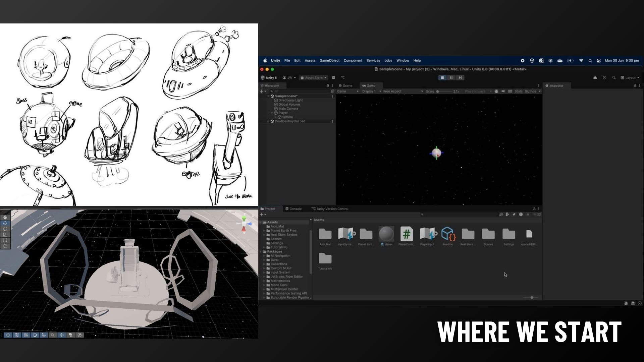Open the PlayerInput actions asset
The image size is (644, 362).
427,234
